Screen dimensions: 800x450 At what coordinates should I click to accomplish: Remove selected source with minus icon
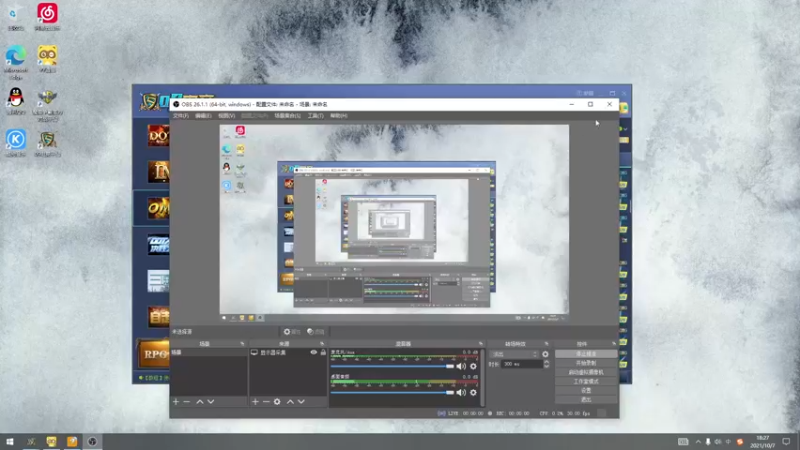click(266, 402)
